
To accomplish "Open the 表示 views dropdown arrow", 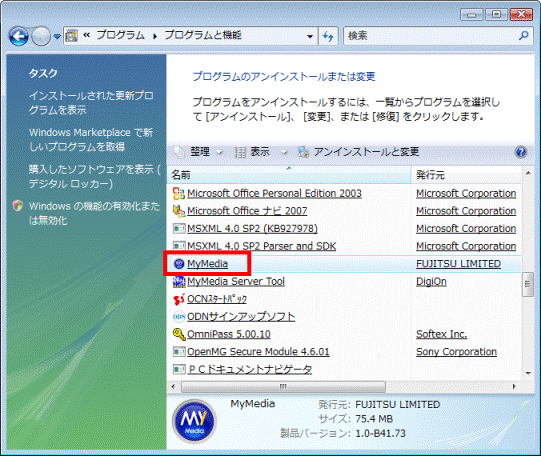I will (x=284, y=152).
